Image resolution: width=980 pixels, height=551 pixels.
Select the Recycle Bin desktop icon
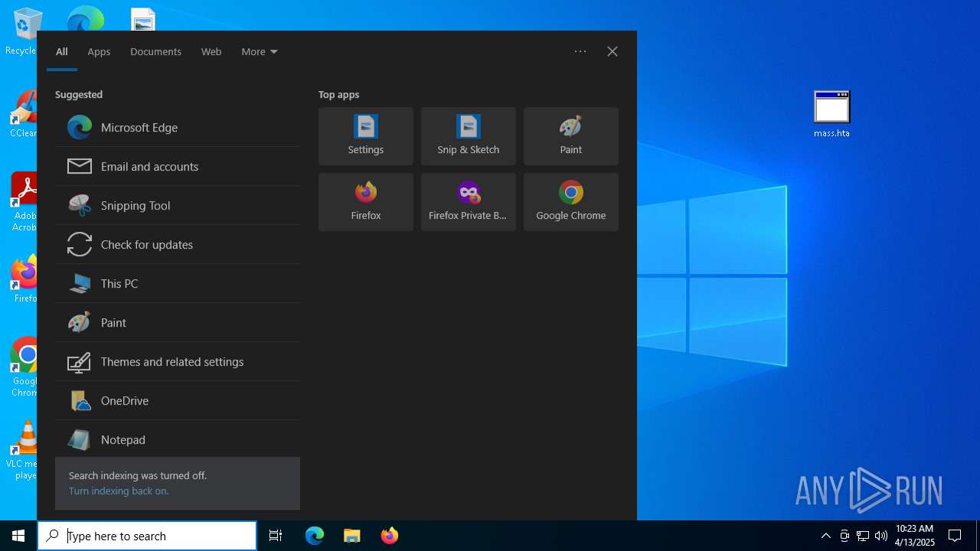21,32
